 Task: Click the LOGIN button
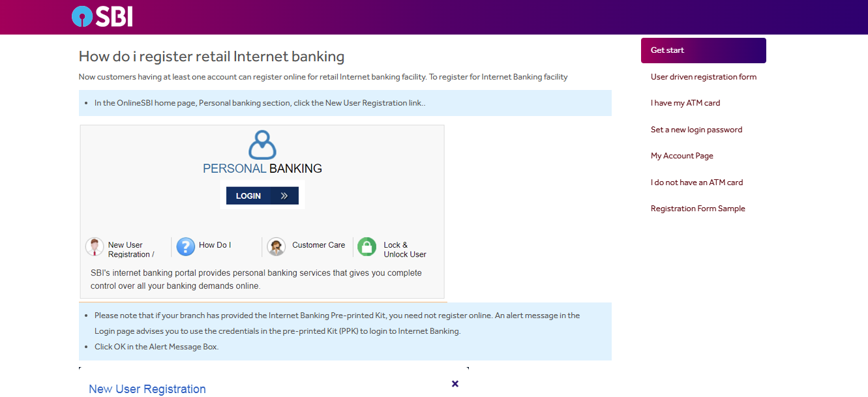262,196
